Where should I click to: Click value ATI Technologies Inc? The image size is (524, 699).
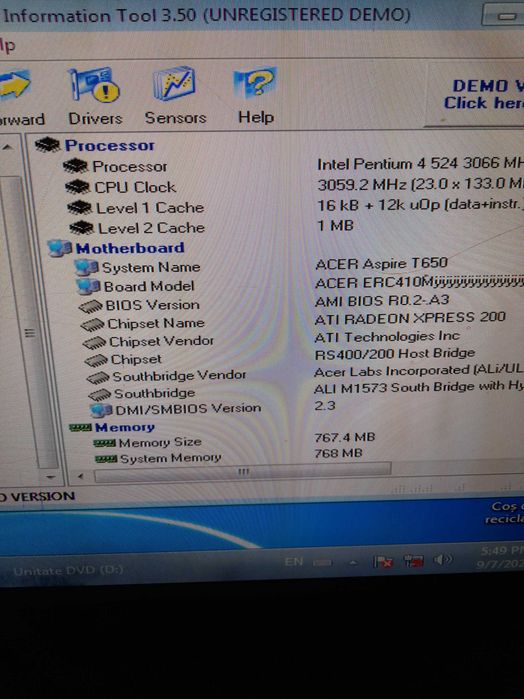tap(387, 337)
